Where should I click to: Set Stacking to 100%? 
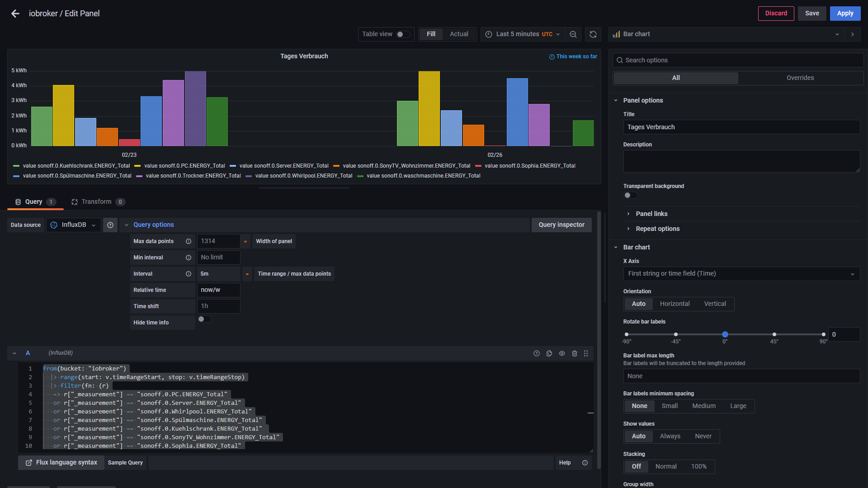point(699,467)
